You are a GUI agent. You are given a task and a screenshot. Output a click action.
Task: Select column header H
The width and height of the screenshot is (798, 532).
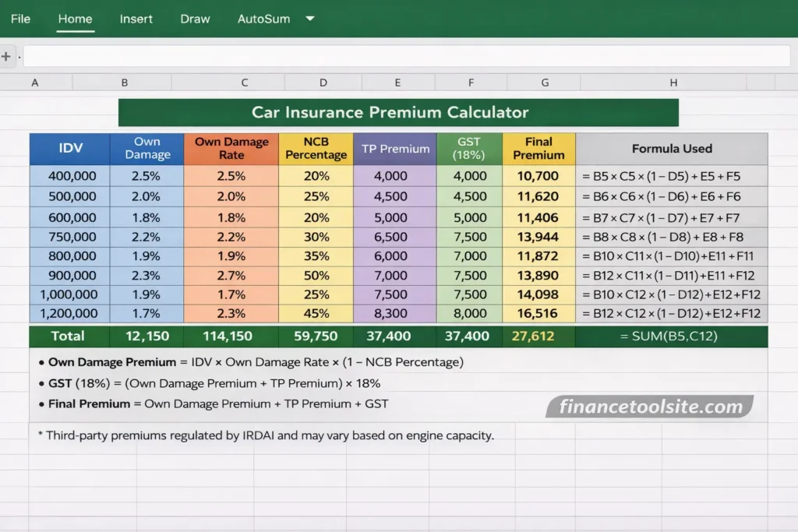pyautogui.click(x=673, y=82)
